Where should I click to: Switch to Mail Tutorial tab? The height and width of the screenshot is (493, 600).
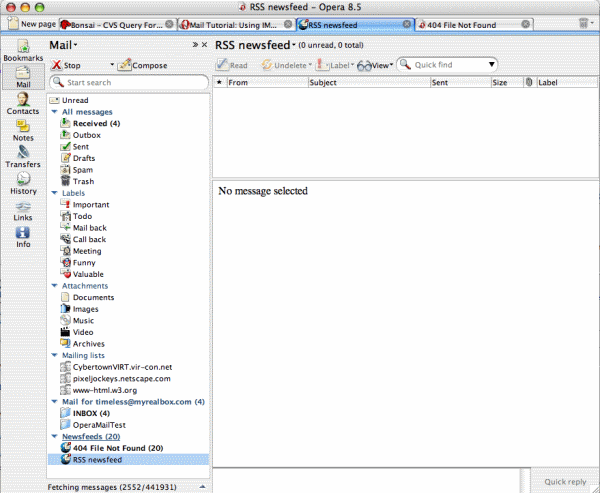pyautogui.click(x=236, y=25)
